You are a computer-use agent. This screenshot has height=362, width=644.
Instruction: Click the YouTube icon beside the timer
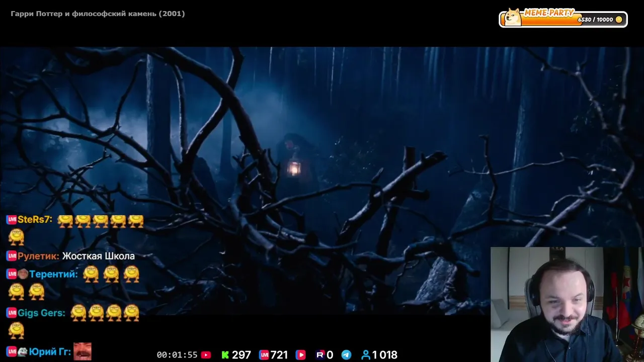(206, 355)
